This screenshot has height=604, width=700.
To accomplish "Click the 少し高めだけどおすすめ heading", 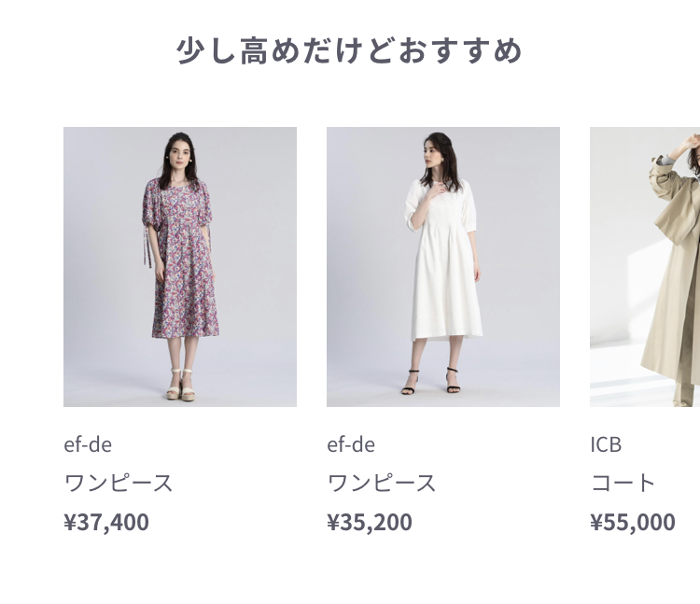I will (x=349, y=50).
